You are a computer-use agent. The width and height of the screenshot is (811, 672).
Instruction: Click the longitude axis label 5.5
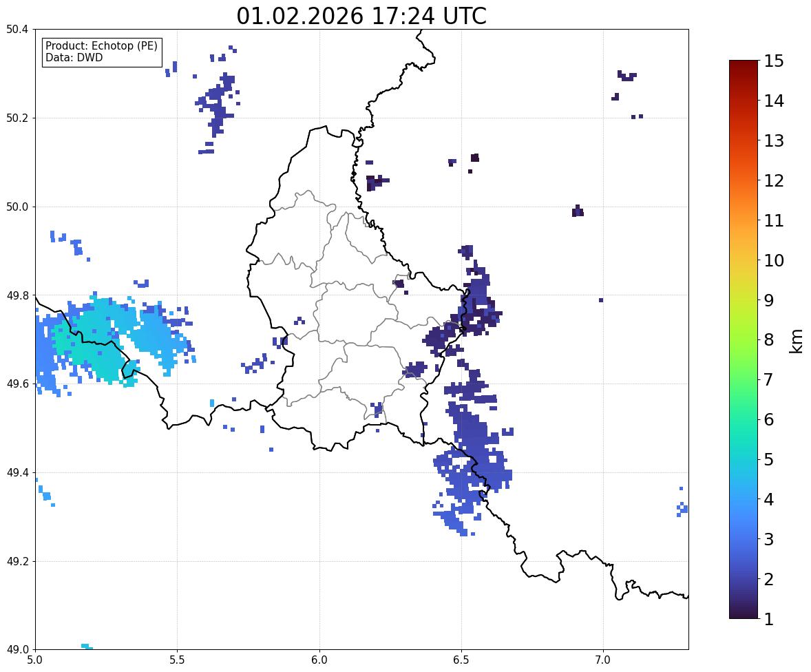point(178,660)
